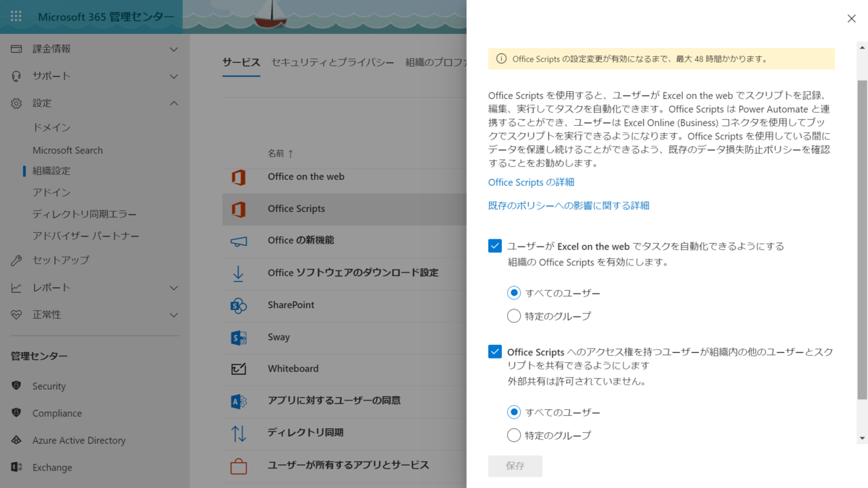Select the Sway service icon

coord(239,337)
